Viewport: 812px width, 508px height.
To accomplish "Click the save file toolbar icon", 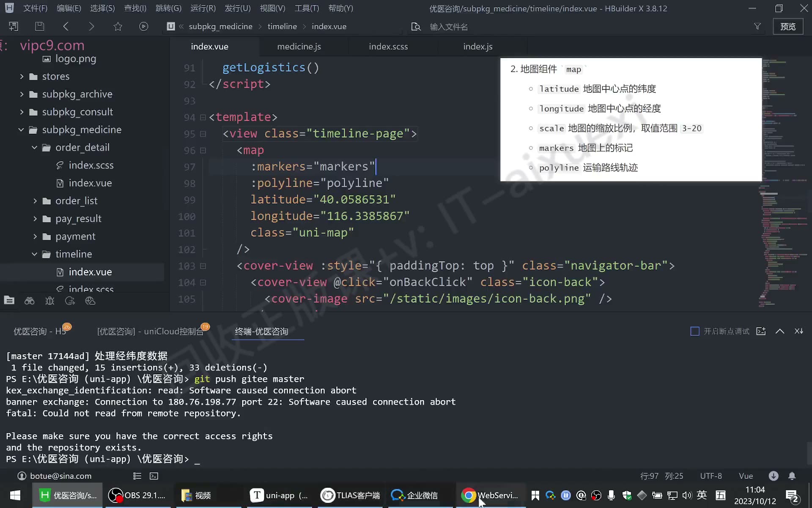I will [39, 26].
